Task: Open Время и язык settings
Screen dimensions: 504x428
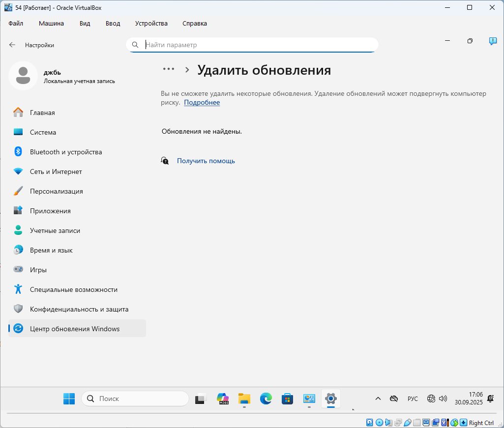Action: point(51,250)
